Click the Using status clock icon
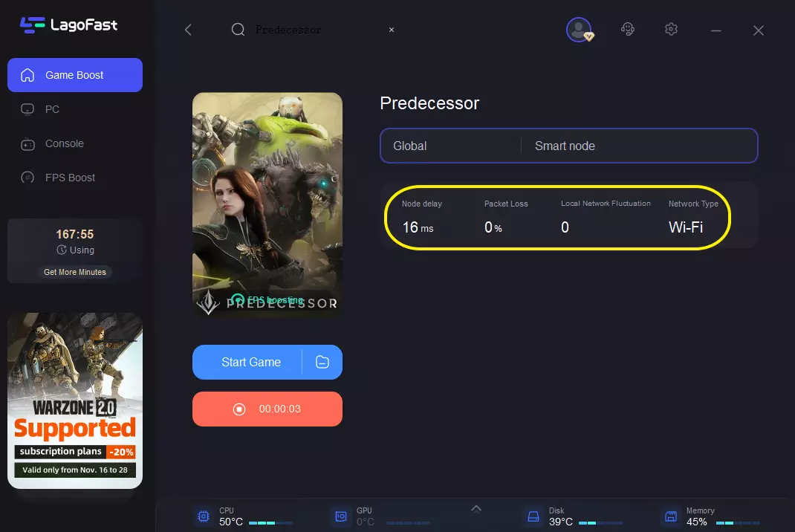The image size is (795, 532). coord(62,250)
